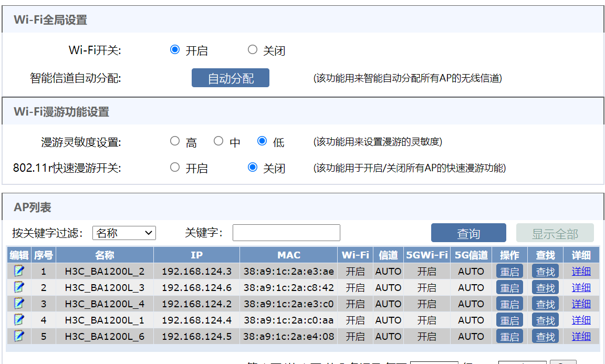This screenshot has width=605, height=364.
Task: Open 详细 link for H3C_BA1200L_4
Action: tap(581, 304)
